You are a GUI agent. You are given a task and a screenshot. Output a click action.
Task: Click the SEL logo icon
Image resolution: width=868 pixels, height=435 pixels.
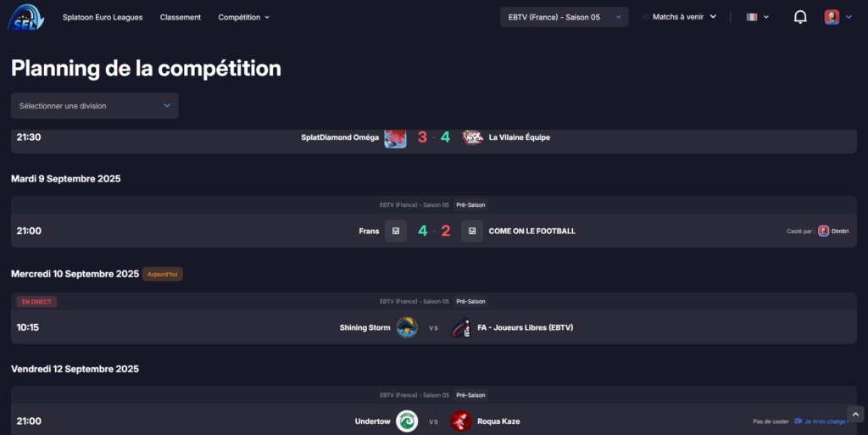tap(25, 17)
